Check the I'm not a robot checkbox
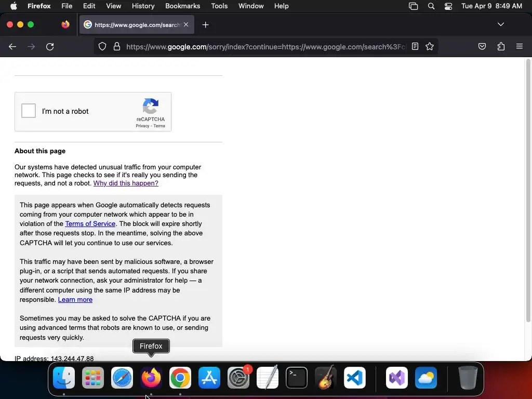 29,111
